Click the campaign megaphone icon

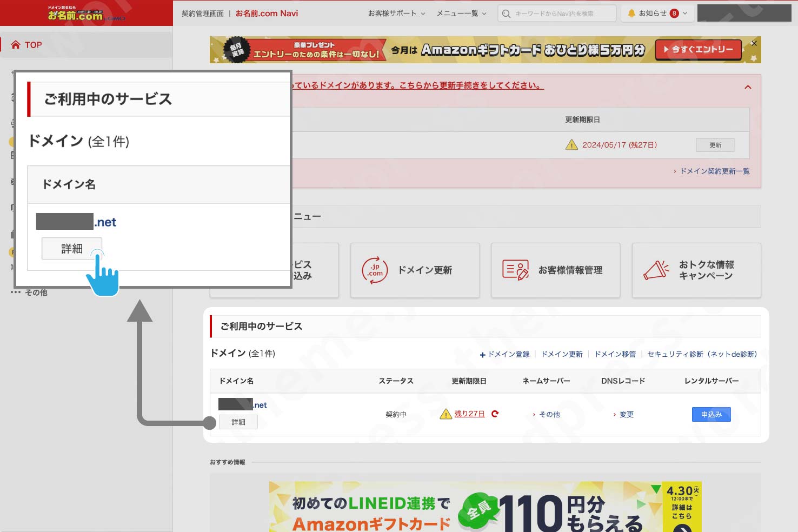(656, 270)
